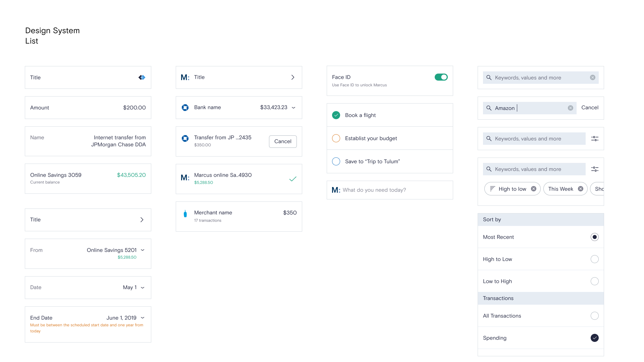Click the 17 transactions subtitle
The width and height of the screenshot is (644, 362).
coord(208,221)
